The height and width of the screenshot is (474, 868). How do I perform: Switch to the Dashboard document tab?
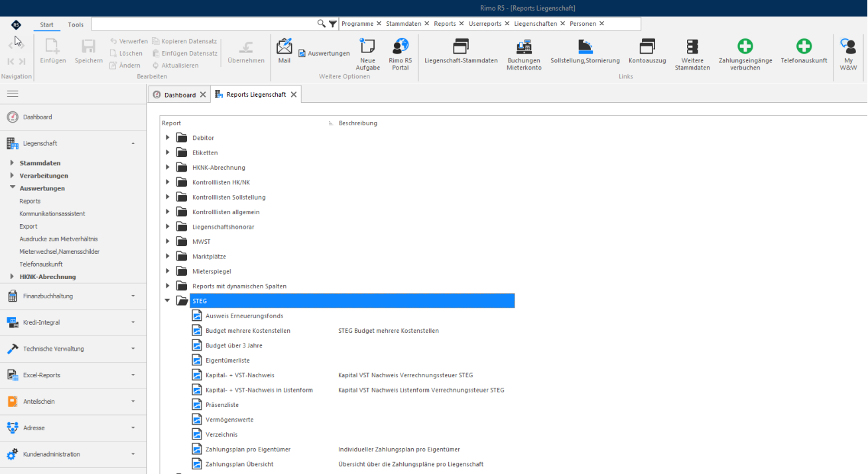click(x=179, y=95)
